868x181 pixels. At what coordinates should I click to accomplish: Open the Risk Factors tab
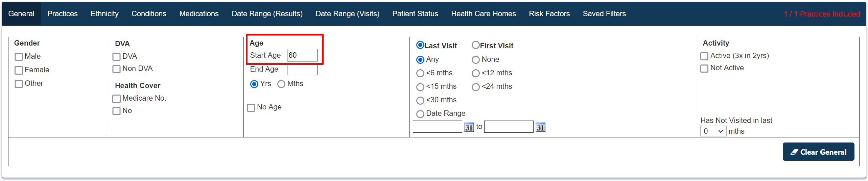[549, 14]
